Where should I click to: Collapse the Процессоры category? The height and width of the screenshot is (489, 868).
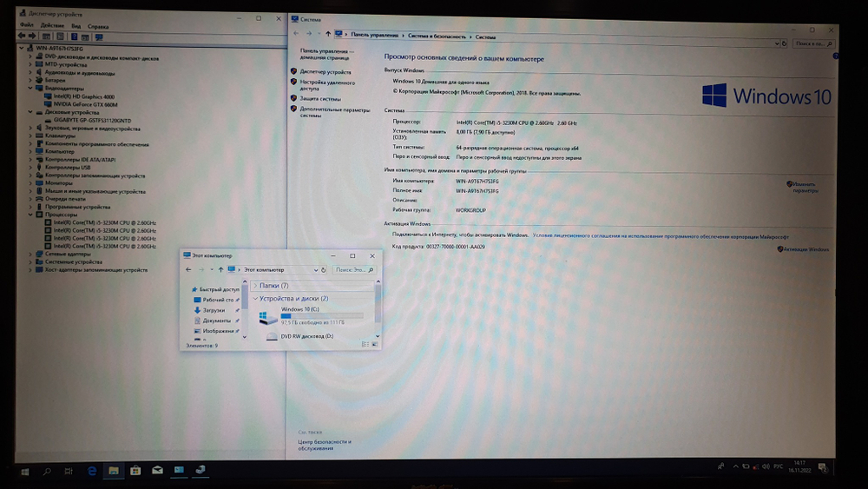point(30,215)
